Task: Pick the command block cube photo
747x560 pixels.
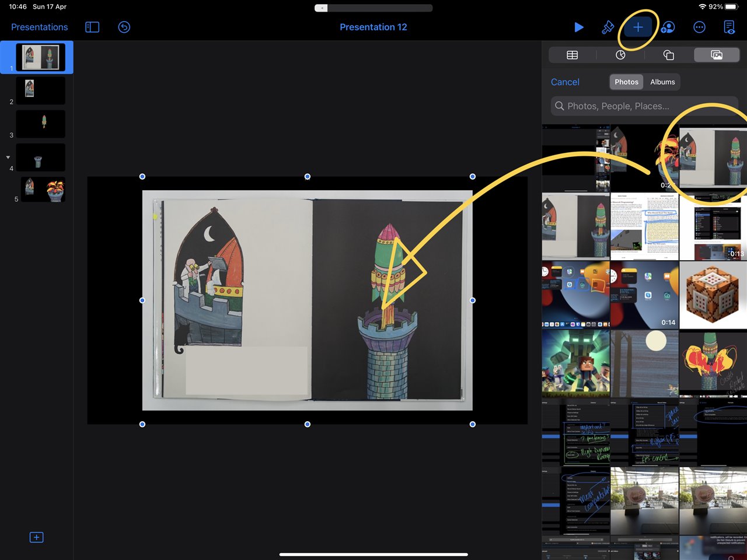Action: 713,295
